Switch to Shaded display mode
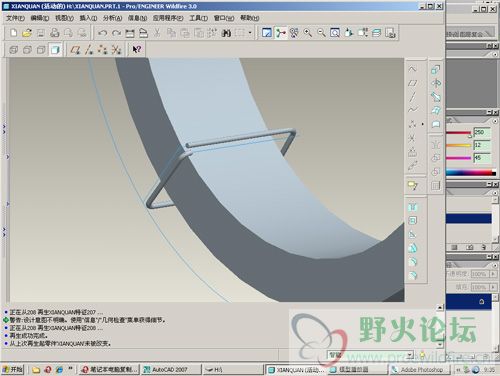 (55, 50)
